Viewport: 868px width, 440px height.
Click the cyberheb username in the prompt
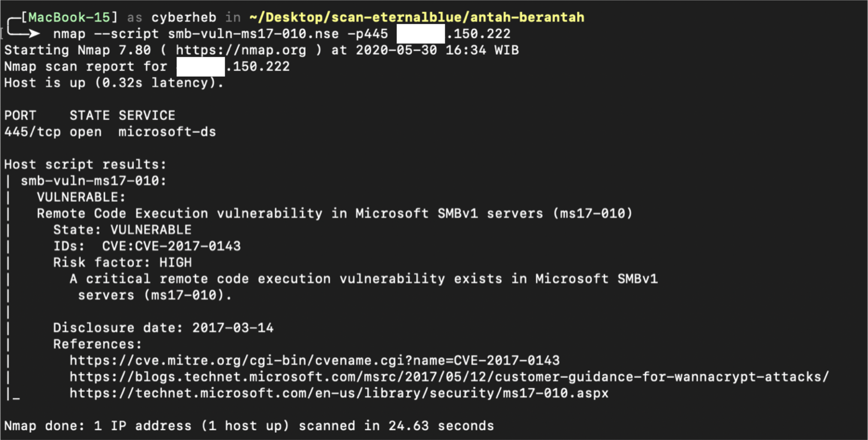click(x=184, y=17)
